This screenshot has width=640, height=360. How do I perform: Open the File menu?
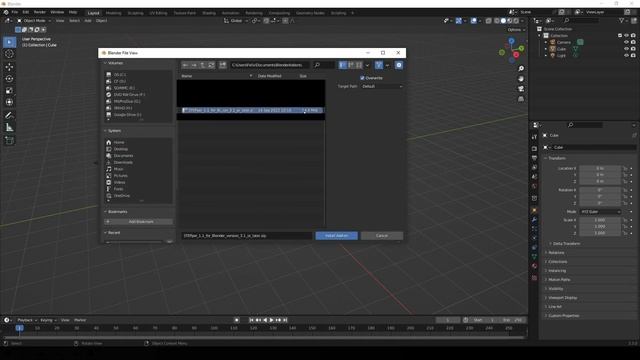15,13
